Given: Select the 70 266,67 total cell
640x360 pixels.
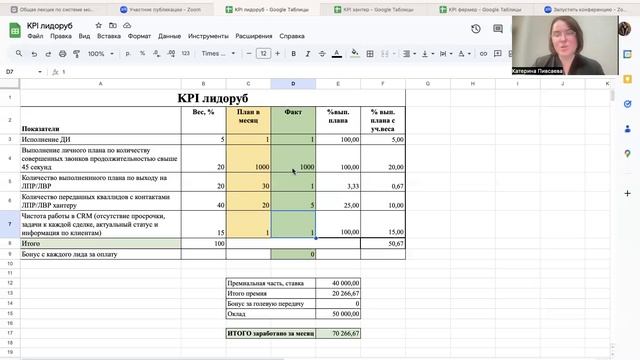Looking at the screenshot, I should coord(338,333).
